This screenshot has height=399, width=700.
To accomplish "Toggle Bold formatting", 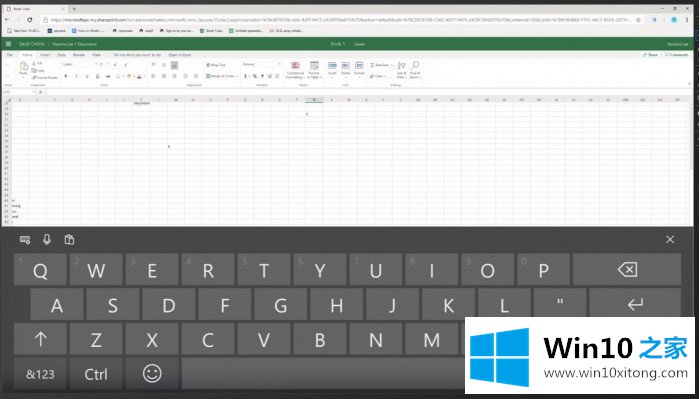I will (66, 76).
